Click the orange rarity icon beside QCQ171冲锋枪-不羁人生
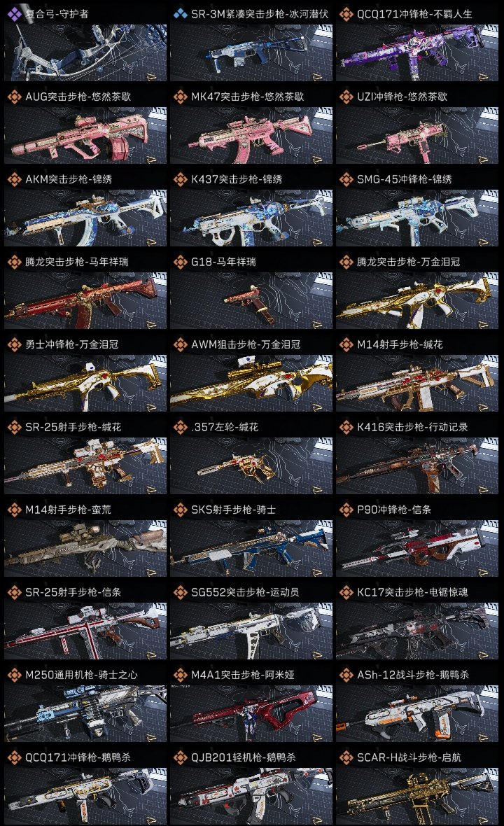 point(346,14)
